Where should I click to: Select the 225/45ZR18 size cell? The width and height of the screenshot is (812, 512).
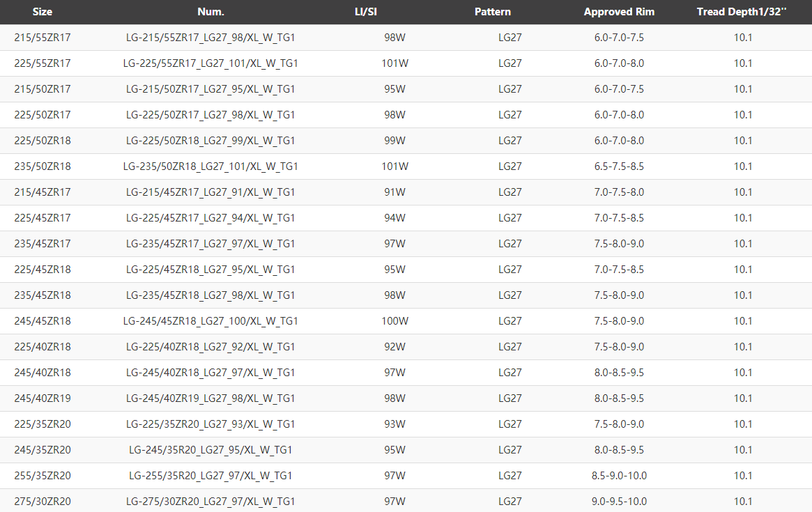pyautogui.click(x=43, y=270)
